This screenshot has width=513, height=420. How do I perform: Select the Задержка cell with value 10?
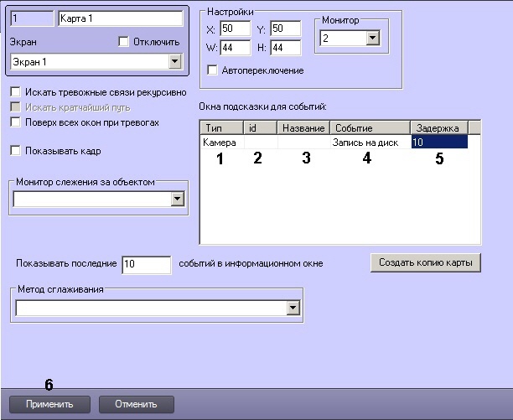coord(438,143)
